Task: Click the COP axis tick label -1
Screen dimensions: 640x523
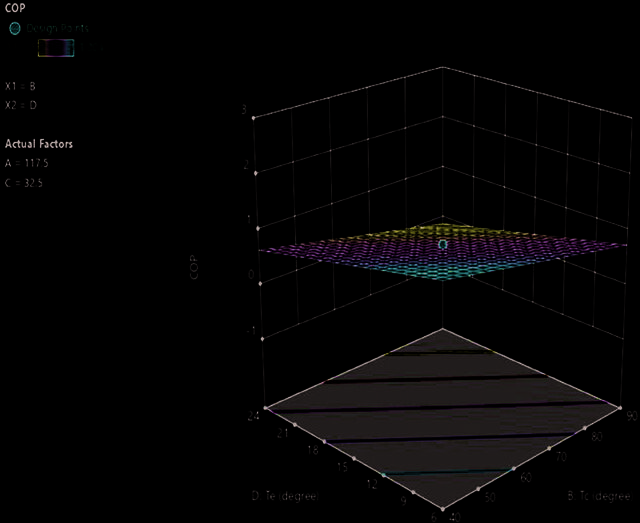Action: click(x=251, y=330)
